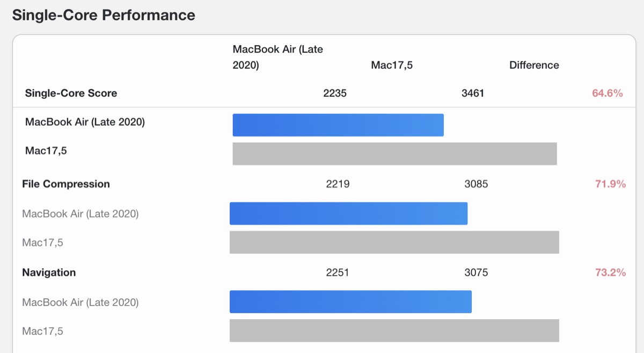The image size is (644, 353).
Task: Click the blue File Compression bar
Action: (348, 213)
